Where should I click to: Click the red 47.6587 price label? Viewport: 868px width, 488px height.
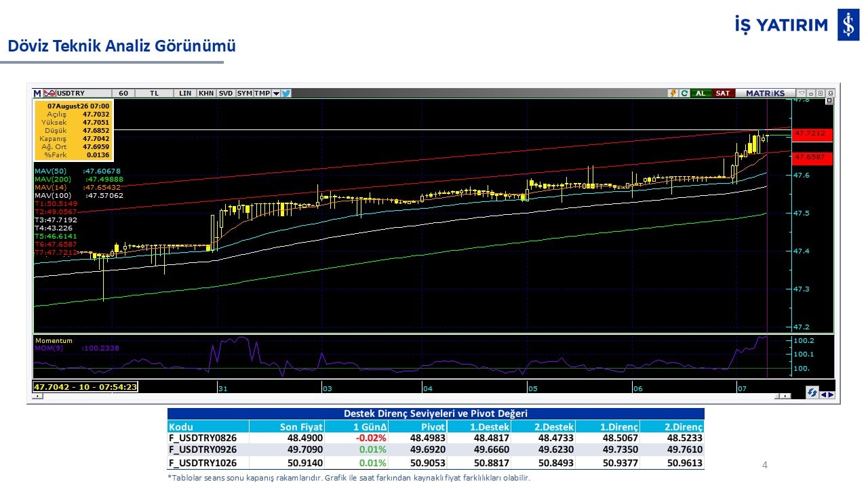click(812, 157)
